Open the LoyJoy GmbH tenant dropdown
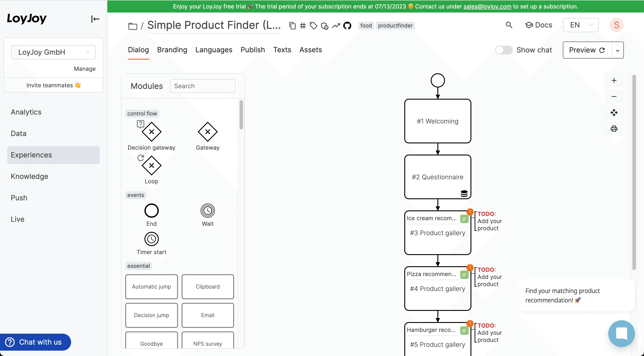644x356 pixels. click(53, 52)
